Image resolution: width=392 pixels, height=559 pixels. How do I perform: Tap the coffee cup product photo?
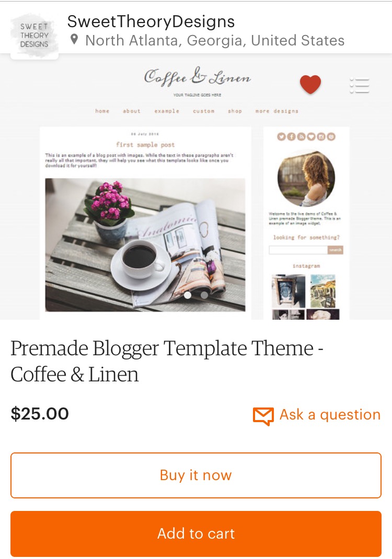[145, 245]
